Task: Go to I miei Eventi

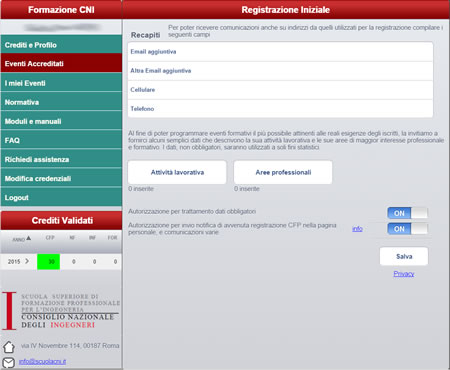Action: pyautogui.click(x=61, y=83)
